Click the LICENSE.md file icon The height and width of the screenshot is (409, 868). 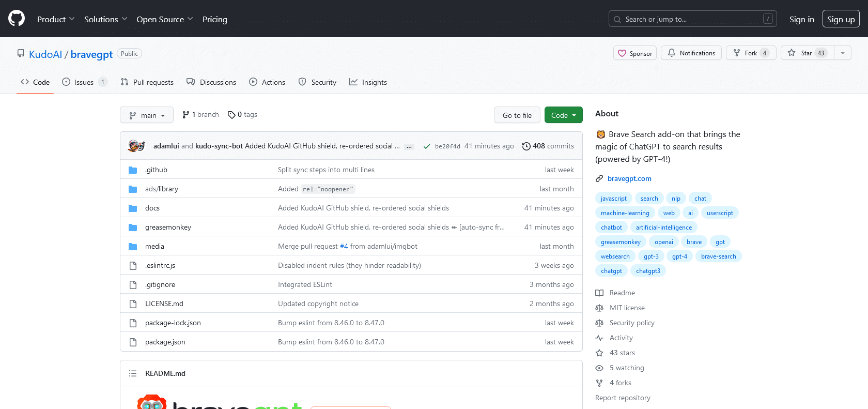tap(133, 304)
